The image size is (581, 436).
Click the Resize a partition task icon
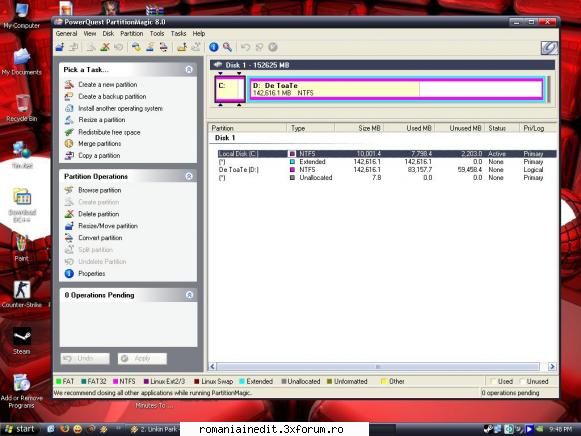click(x=69, y=120)
